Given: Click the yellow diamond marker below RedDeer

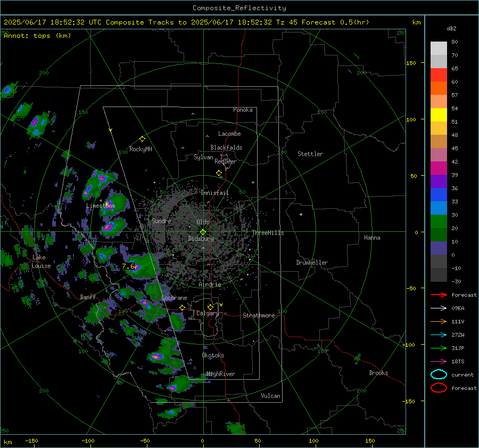Looking at the screenshot, I should click(219, 173).
